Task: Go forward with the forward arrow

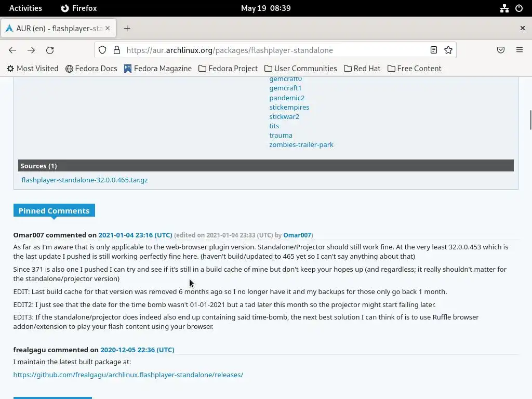Action: [31, 50]
